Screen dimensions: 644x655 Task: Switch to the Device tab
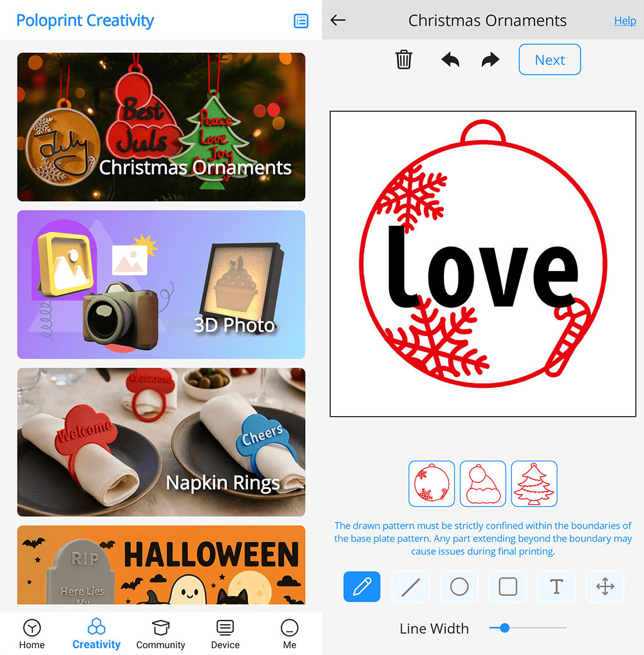(225, 634)
